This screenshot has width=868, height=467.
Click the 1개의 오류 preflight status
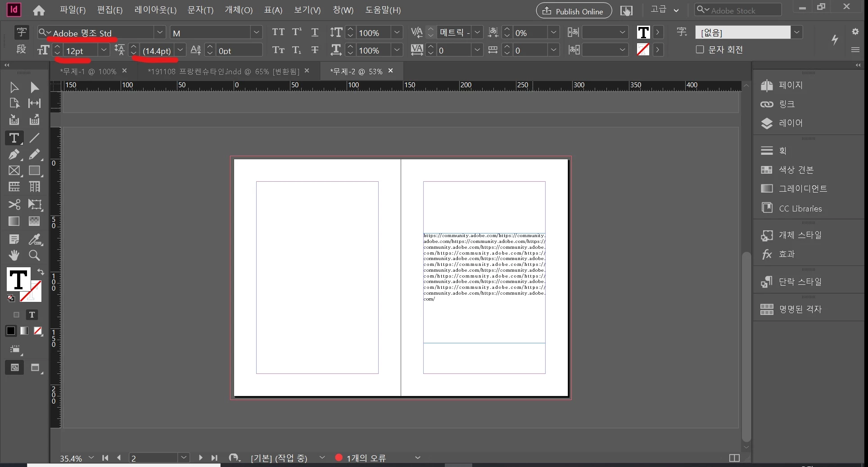tap(361, 458)
